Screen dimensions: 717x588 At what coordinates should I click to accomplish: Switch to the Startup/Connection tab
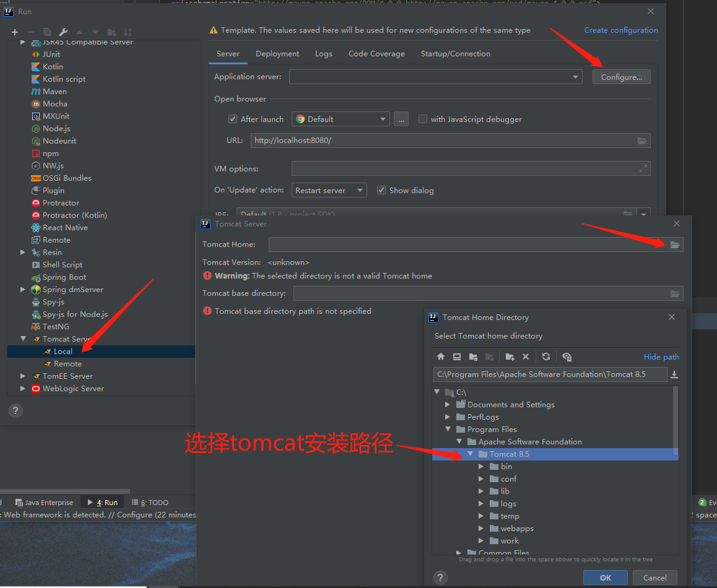point(456,54)
